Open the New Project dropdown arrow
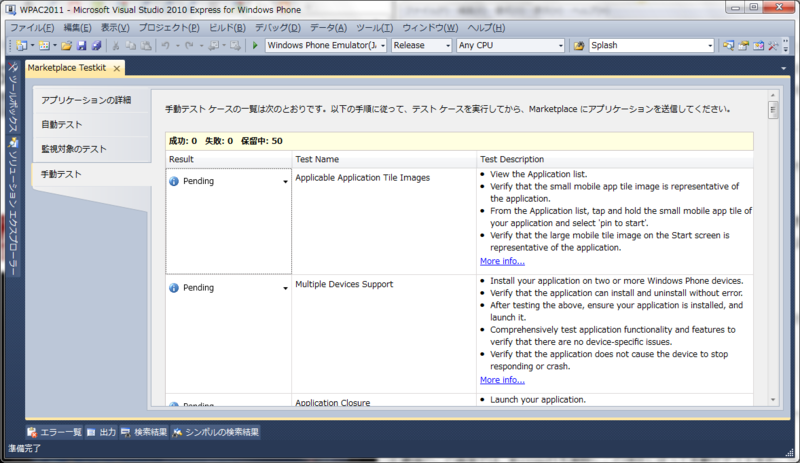 (32, 45)
